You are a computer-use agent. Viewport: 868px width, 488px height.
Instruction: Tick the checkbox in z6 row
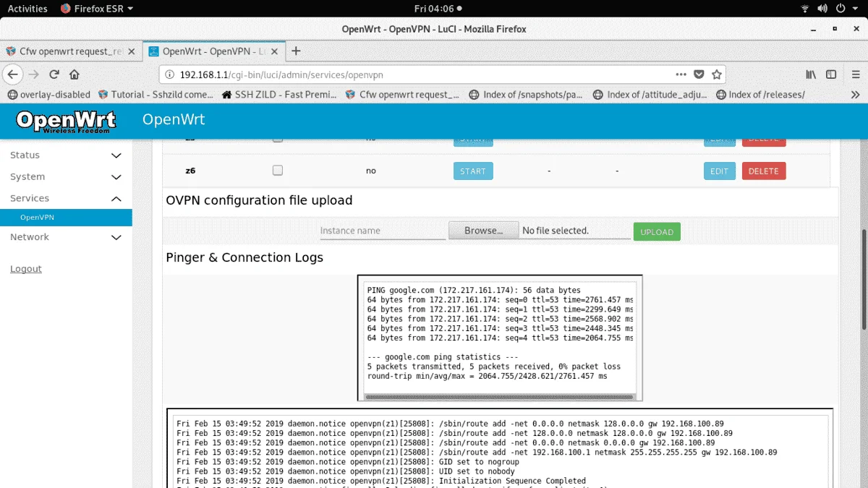277,171
